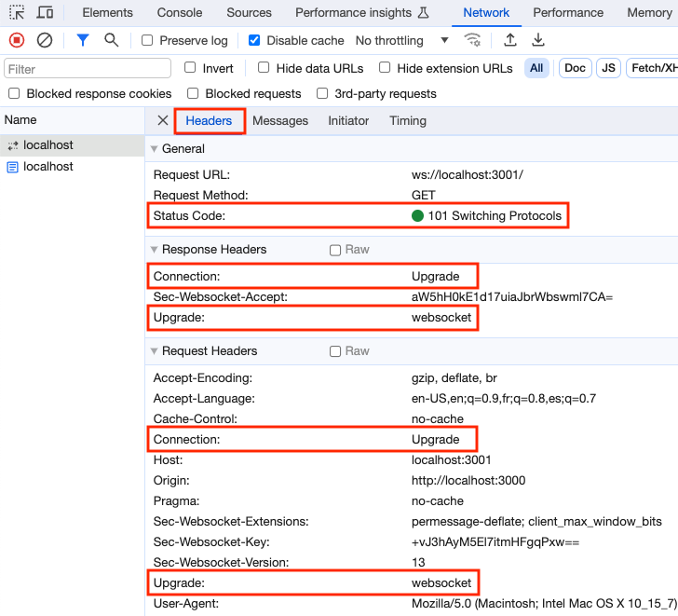This screenshot has height=616, width=678.
Task: Open network conditions wifi-gear icon
Action: point(472,40)
